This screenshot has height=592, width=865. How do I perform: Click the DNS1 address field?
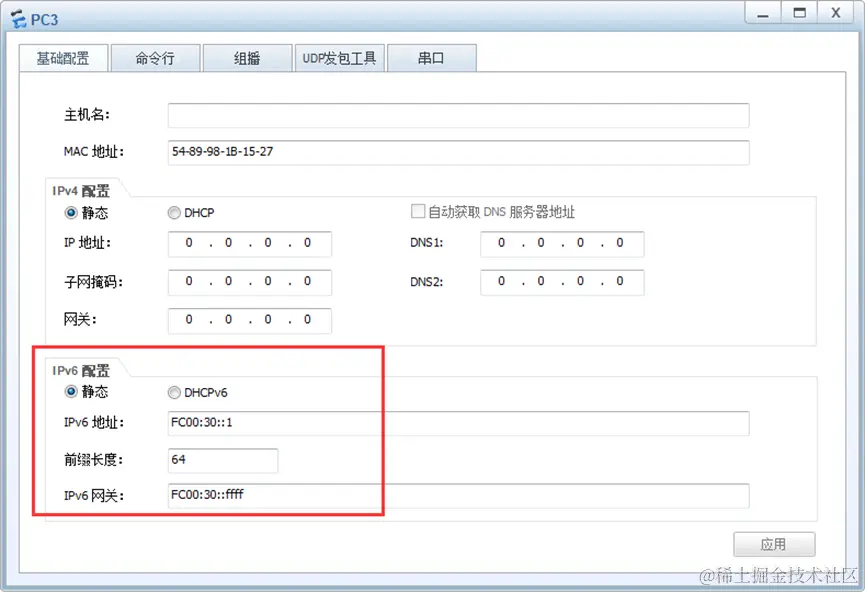click(x=562, y=244)
